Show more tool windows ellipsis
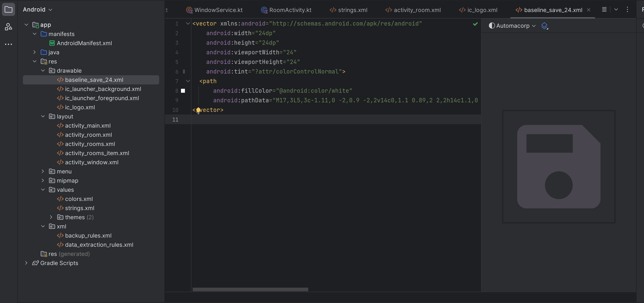The width and height of the screenshot is (644, 303). pos(8,44)
